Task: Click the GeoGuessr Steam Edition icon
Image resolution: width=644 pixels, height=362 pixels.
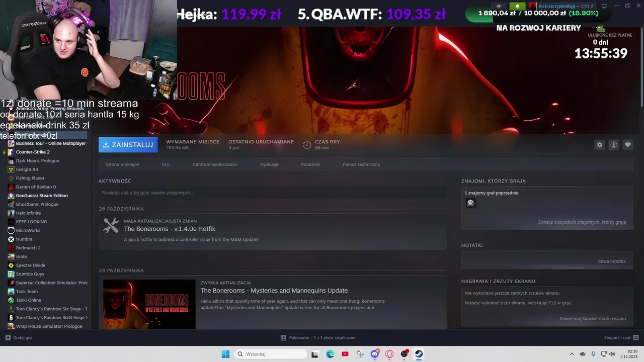Action: click(11, 196)
